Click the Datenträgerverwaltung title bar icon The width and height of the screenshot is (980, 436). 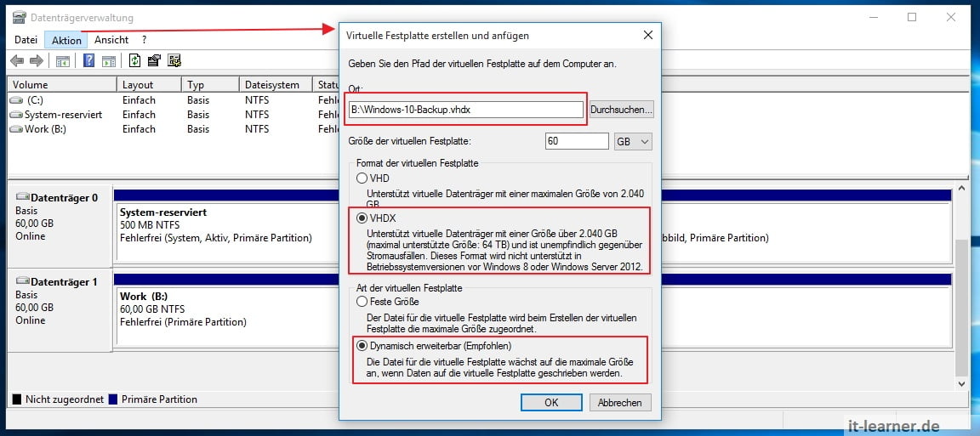click(20, 18)
